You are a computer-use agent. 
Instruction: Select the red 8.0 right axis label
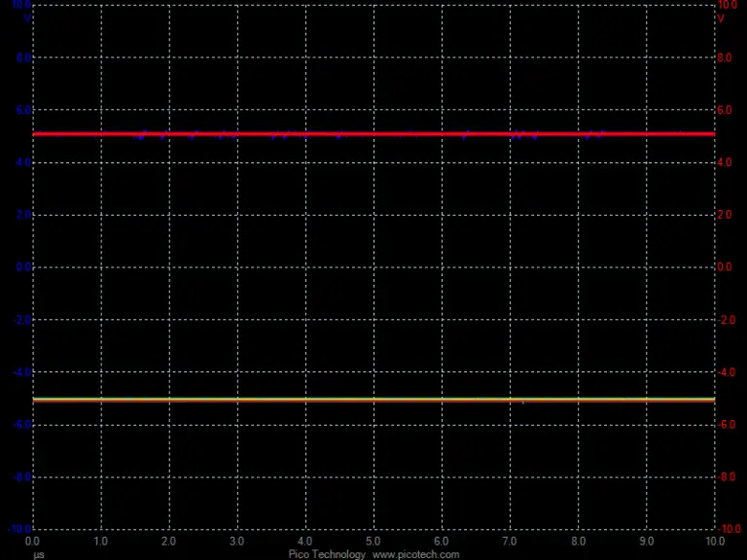pos(724,57)
